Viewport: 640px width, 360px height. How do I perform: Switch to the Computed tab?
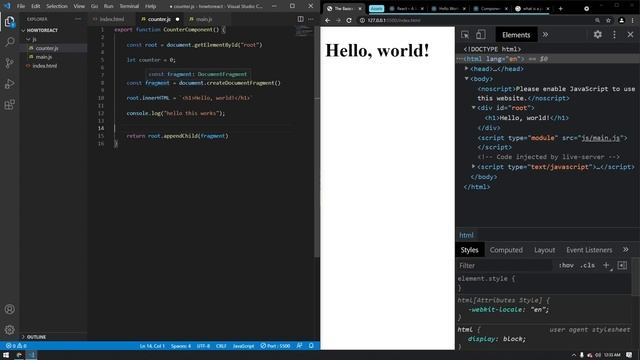[506, 250]
